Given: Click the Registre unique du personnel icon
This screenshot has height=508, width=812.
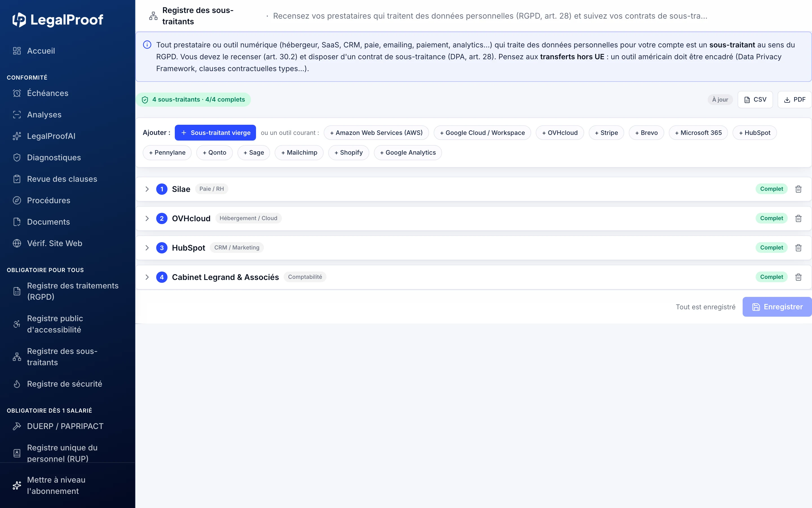Looking at the screenshot, I should pos(17,453).
